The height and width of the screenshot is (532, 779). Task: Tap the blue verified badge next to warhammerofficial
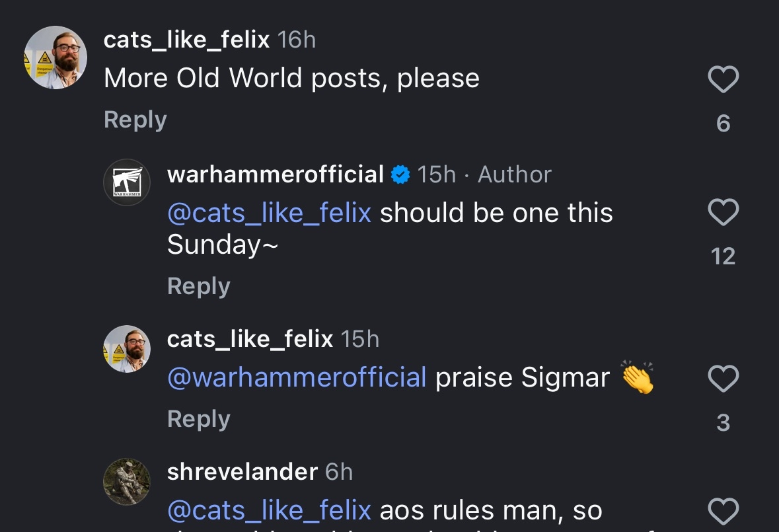pyautogui.click(x=400, y=175)
